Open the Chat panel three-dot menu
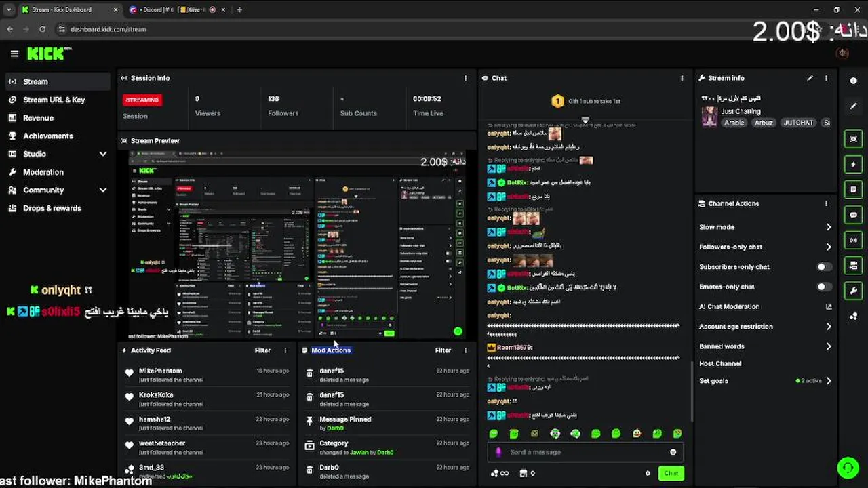 [x=682, y=78]
